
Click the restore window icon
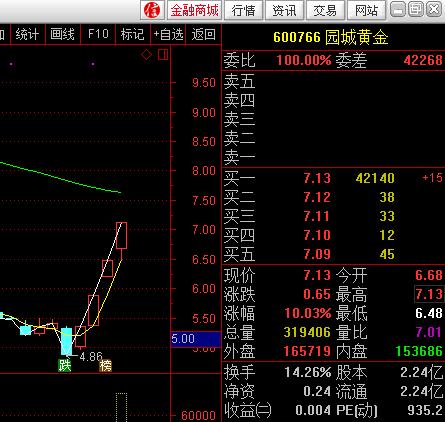(x=415, y=9)
